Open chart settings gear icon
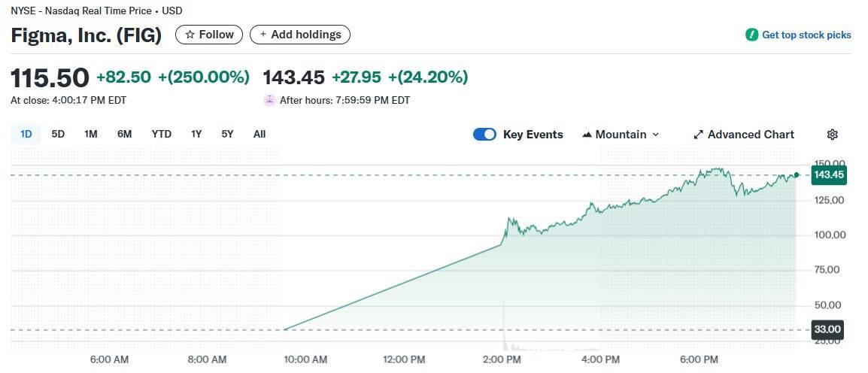This screenshot has width=868, height=373. pos(832,135)
